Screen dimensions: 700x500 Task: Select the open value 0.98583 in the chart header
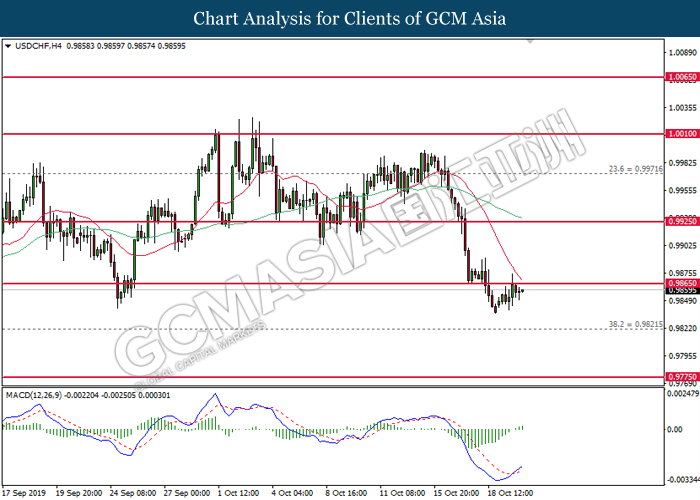coord(80,46)
